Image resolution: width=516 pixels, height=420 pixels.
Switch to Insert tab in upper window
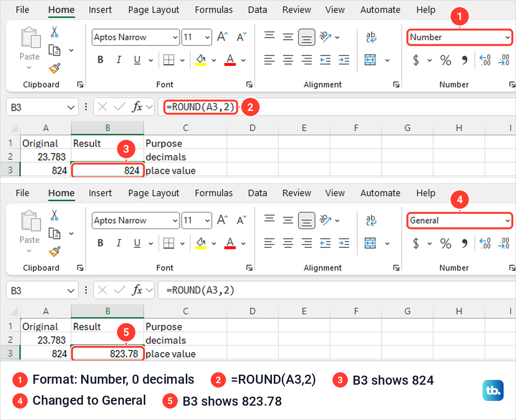100,10
